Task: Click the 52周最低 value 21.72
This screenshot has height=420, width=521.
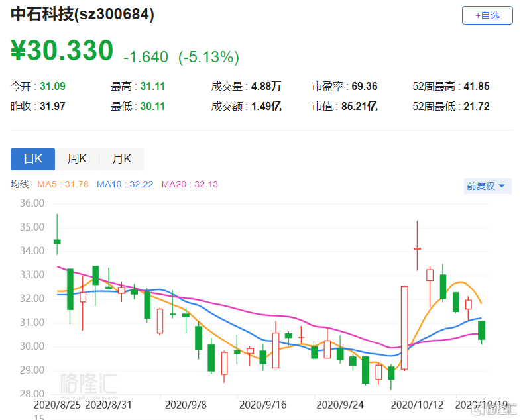Action: [x=477, y=106]
